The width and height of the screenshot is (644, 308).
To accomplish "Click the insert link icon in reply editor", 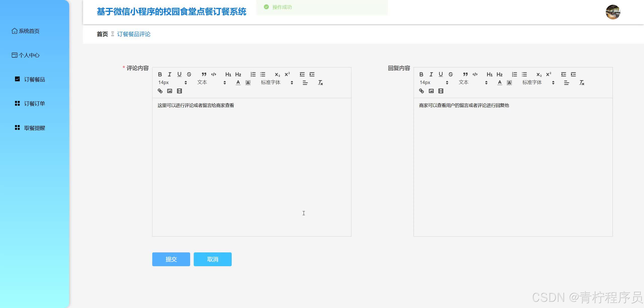I will (421, 91).
